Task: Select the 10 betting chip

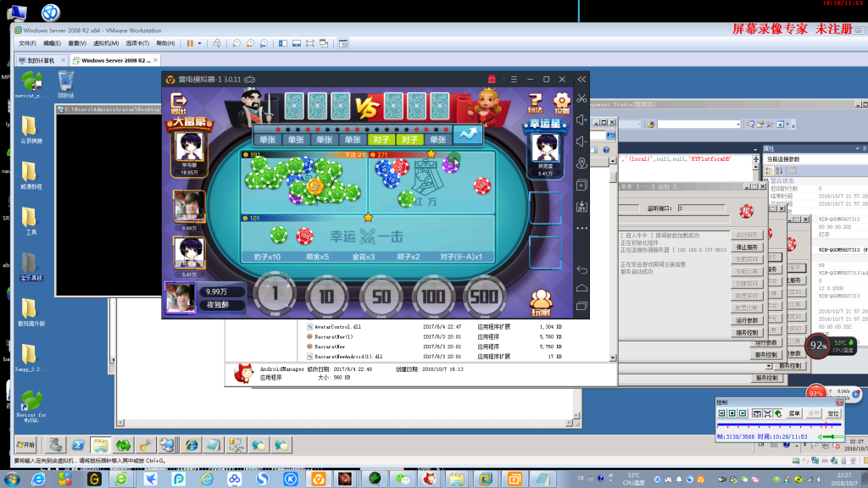Action: point(326,297)
